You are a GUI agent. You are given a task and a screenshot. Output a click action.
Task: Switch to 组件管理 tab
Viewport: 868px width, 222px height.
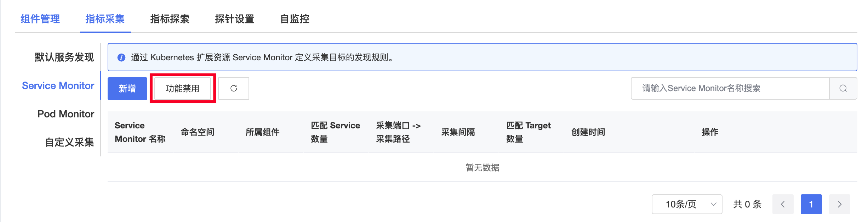click(x=40, y=19)
